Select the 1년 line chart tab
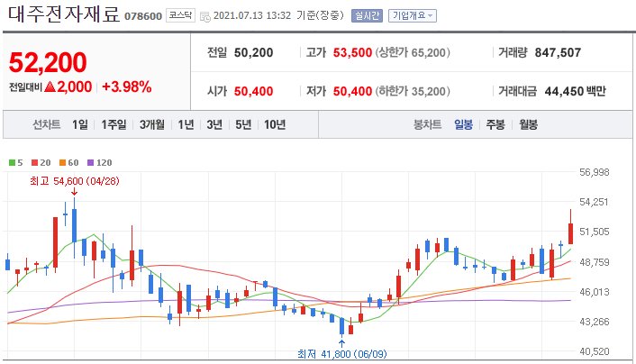This screenshot has width=636, height=364. point(186,124)
